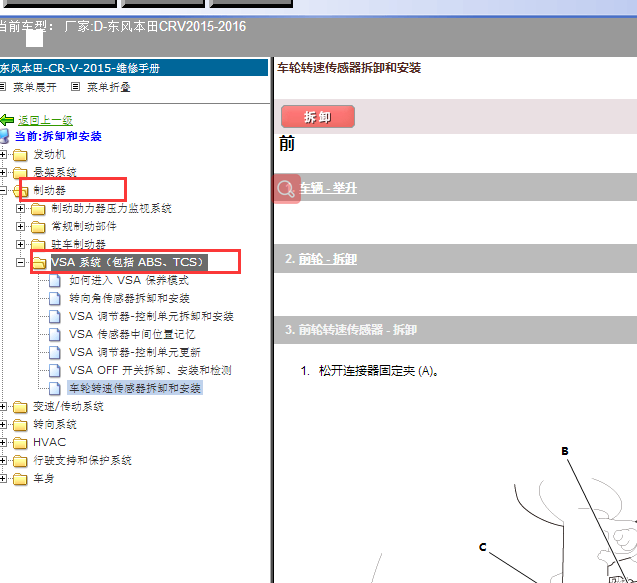Screen dimensions: 637x583
Task: Select VSA 系统（包括 ABS、TCS）item
Action: point(129,262)
